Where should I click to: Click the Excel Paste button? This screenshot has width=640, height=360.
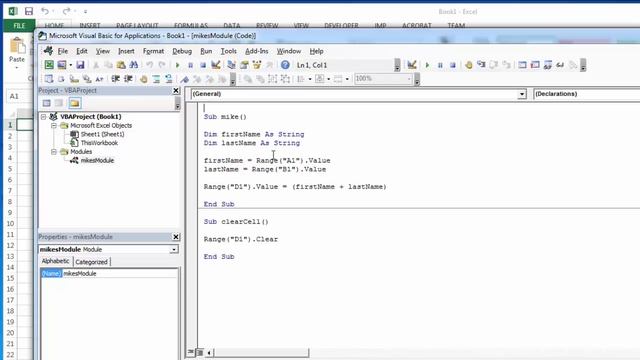[x=17, y=51]
